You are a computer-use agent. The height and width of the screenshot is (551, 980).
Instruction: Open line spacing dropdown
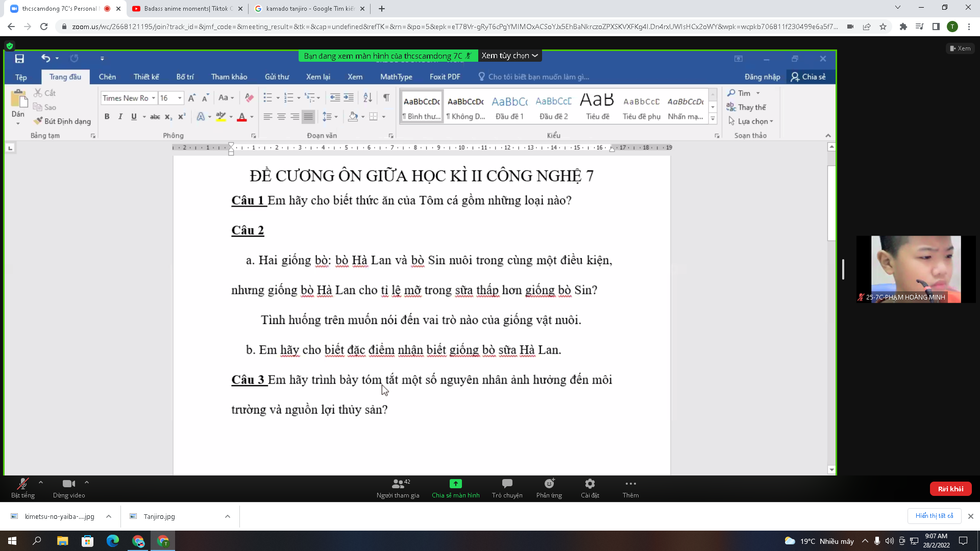(330, 117)
